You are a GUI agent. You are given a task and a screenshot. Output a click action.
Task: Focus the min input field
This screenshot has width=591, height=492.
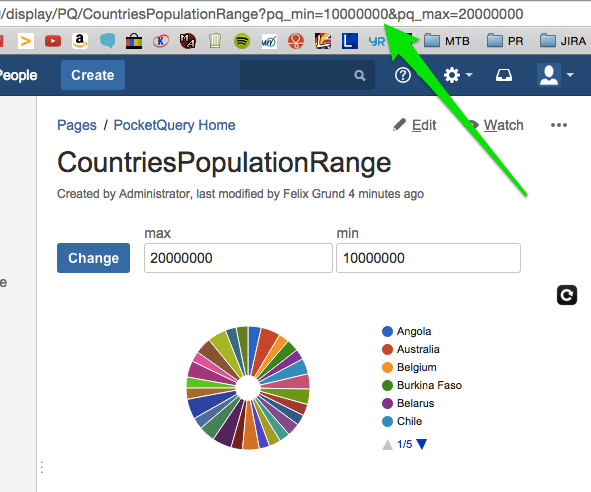pos(428,258)
